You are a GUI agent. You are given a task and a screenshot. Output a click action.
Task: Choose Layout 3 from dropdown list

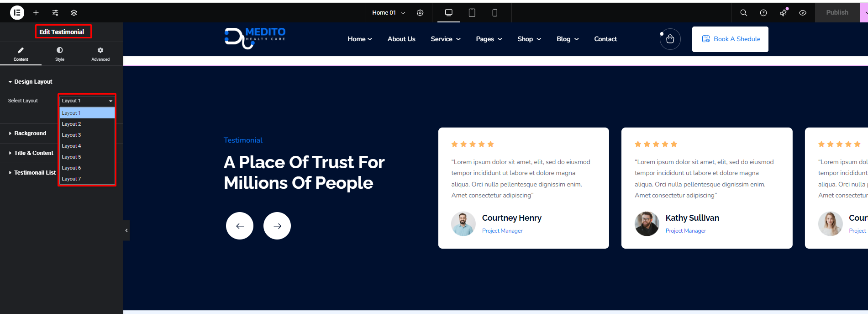[72, 135]
